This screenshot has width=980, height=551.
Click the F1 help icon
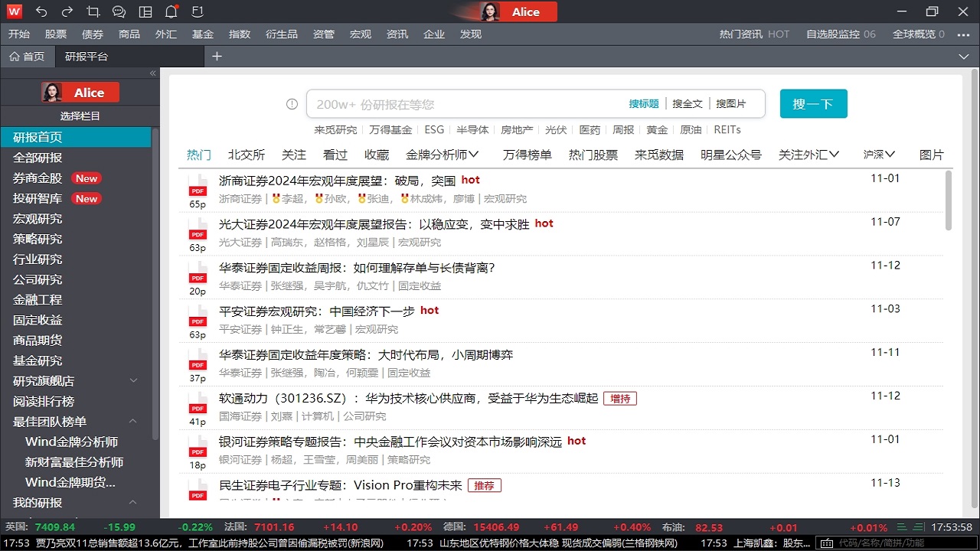[x=197, y=11]
